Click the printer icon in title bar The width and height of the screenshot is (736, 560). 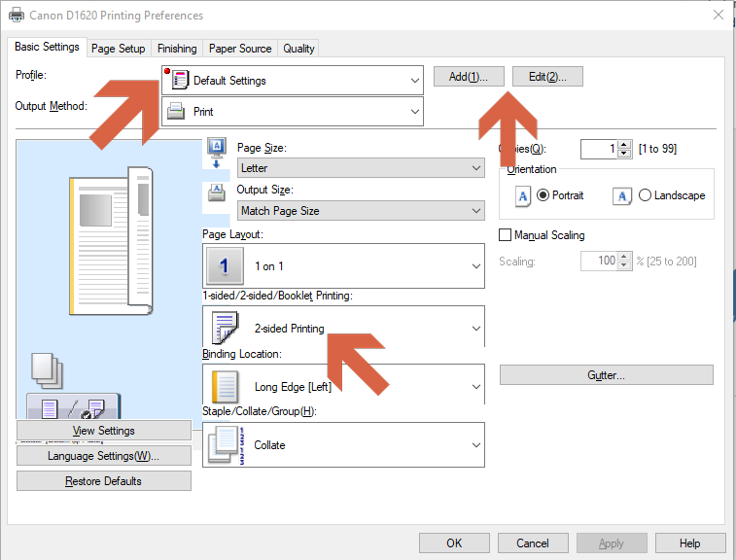(17, 16)
